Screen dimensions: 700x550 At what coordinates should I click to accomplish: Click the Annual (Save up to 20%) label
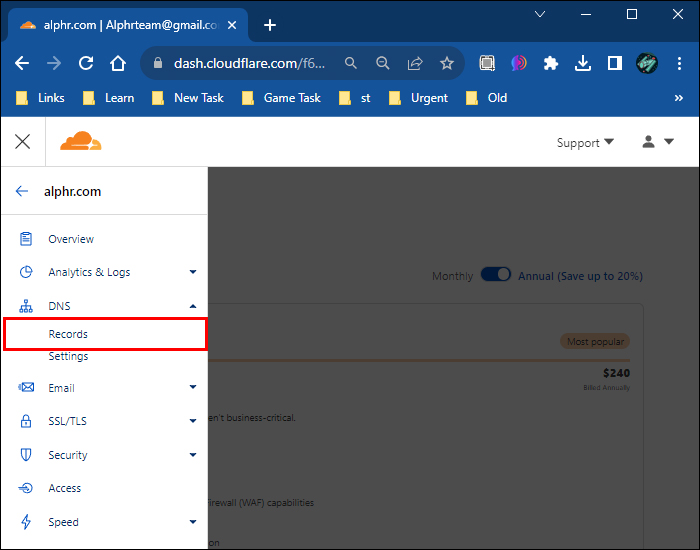580,276
